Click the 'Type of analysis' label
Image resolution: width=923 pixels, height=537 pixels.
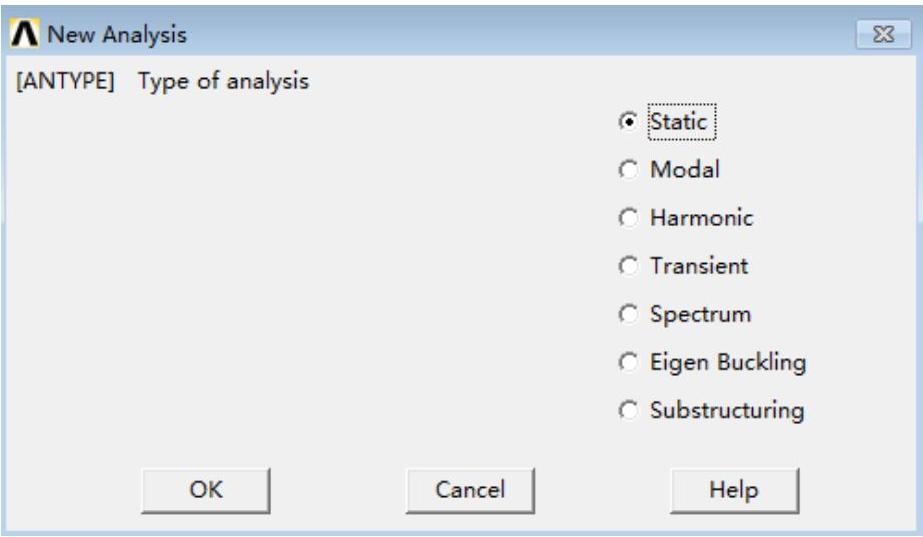coord(223,81)
